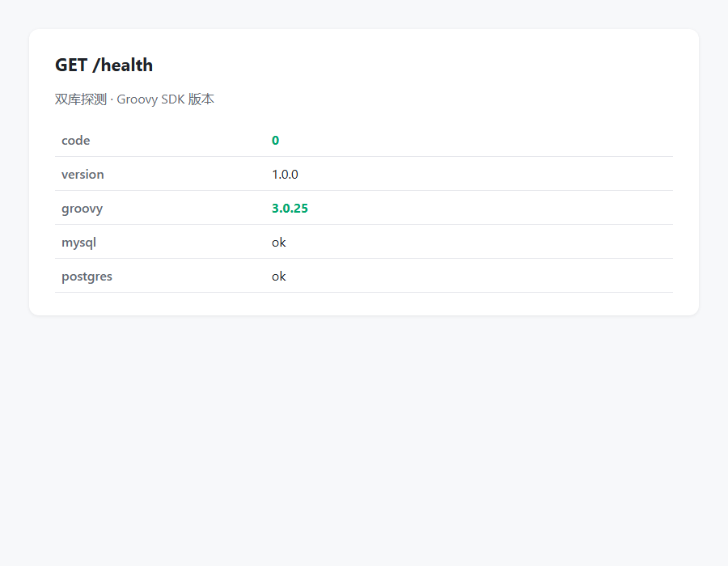Click the 'groovy' key label

coord(83,209)
